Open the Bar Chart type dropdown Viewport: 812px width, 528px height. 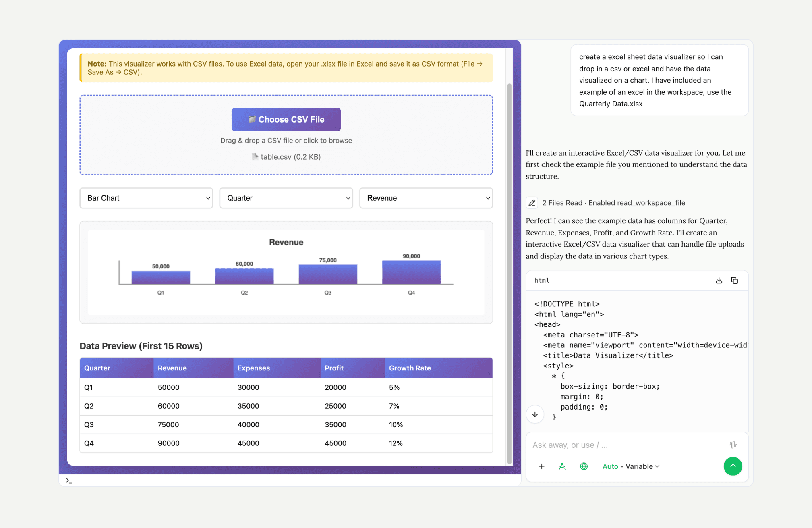146,198
